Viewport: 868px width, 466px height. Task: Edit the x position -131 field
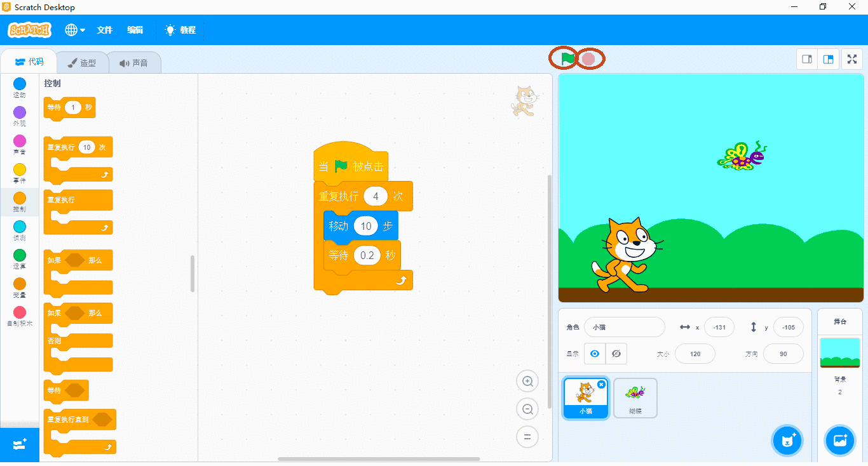[x=719, y=327]
